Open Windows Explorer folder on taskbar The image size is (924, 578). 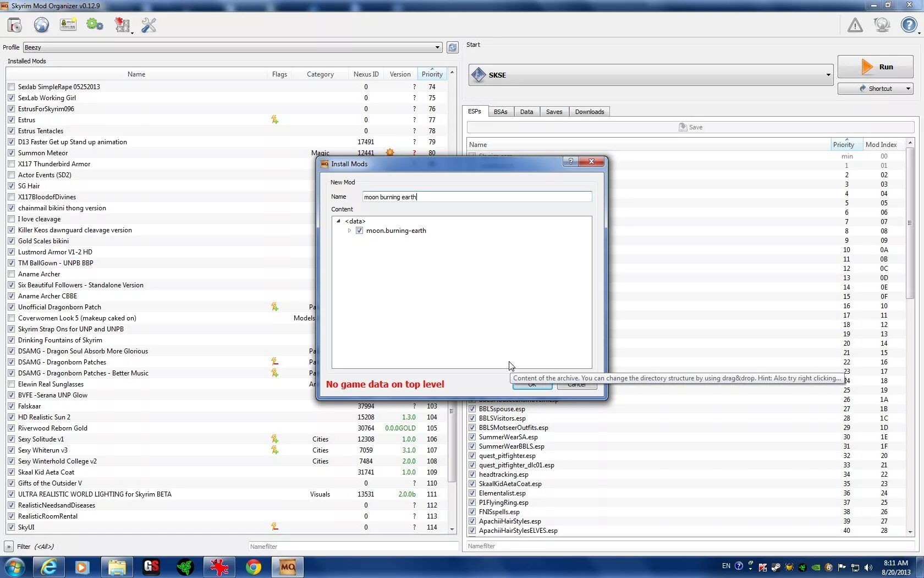coord(117,567)
